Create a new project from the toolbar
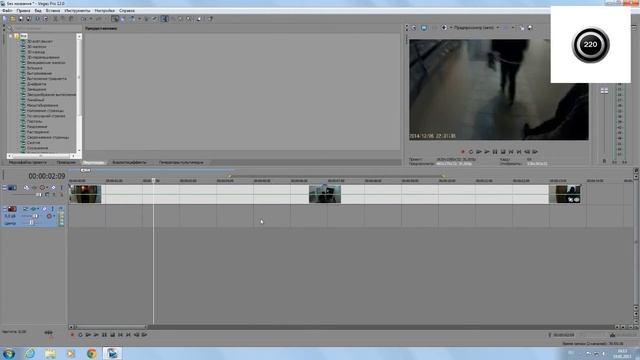This screenshot has height=360, width=640. click(4, 19)
